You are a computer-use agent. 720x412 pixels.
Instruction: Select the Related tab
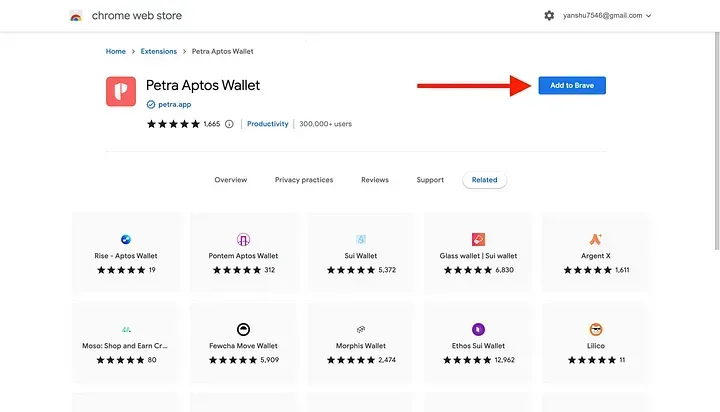tap(484, 180)
